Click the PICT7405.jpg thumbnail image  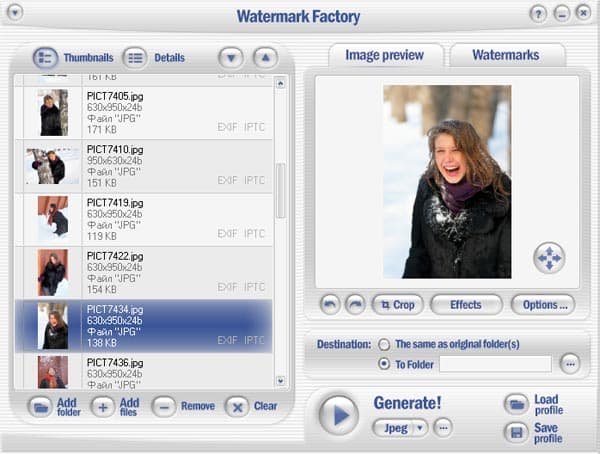pyautogui.click(x=53, y=113)
